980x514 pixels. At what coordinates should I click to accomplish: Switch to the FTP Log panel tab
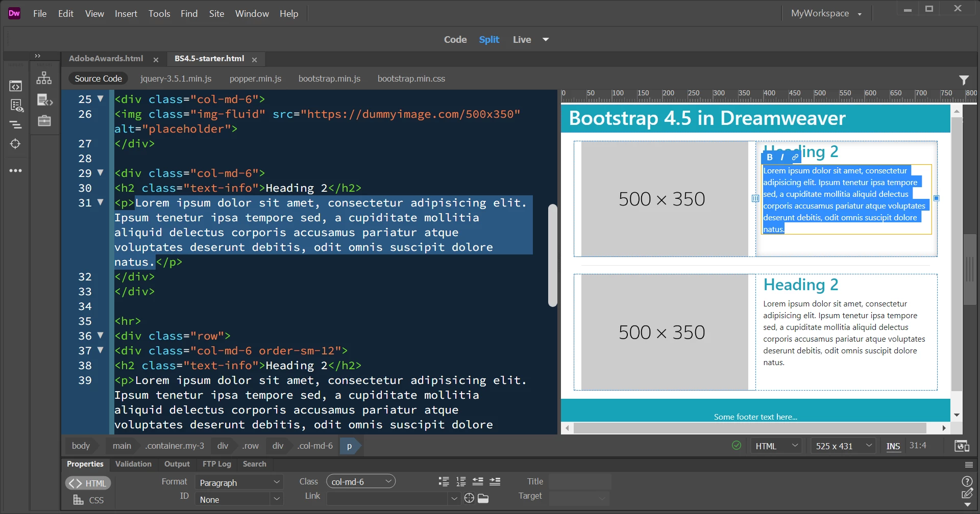click(x=217, y=464)
